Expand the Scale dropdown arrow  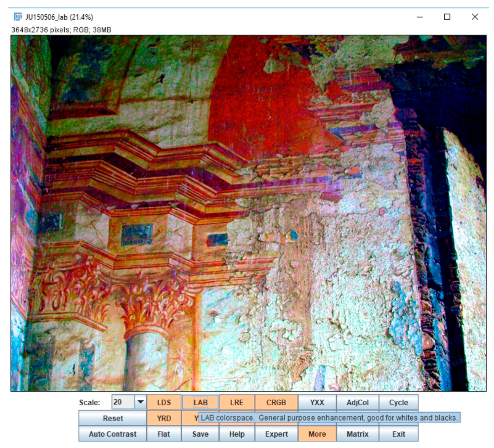tap(140, 402)
